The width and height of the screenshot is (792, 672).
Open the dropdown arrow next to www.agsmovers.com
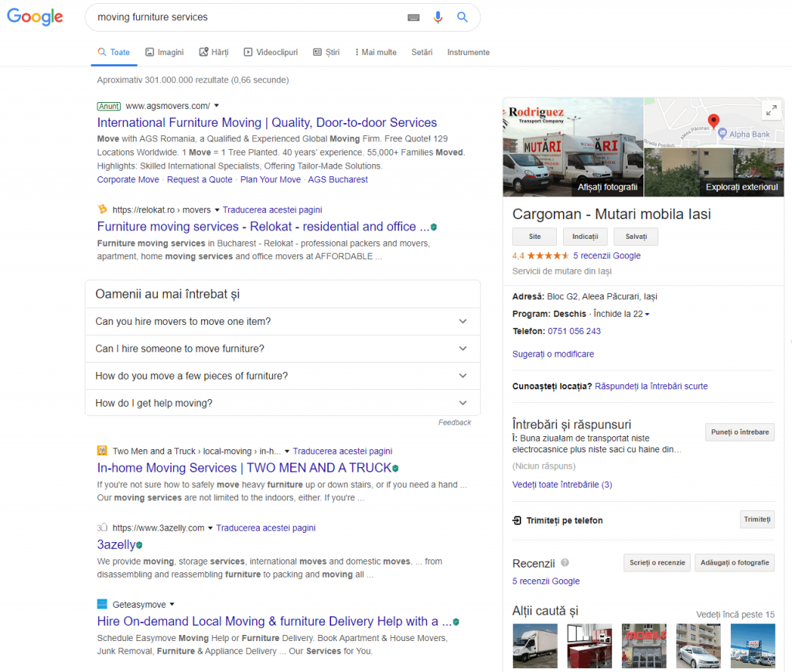coord(217,106)
